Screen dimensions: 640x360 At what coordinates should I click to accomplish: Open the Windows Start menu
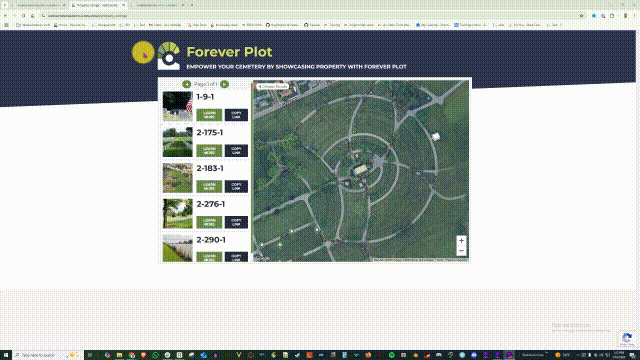coord(5,355)
